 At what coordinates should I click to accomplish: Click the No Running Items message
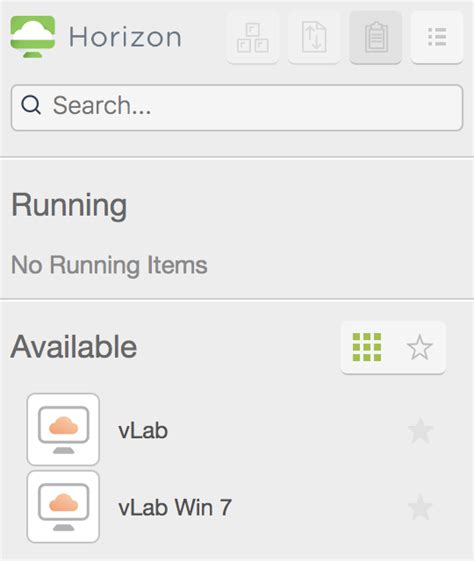(109, 266)
